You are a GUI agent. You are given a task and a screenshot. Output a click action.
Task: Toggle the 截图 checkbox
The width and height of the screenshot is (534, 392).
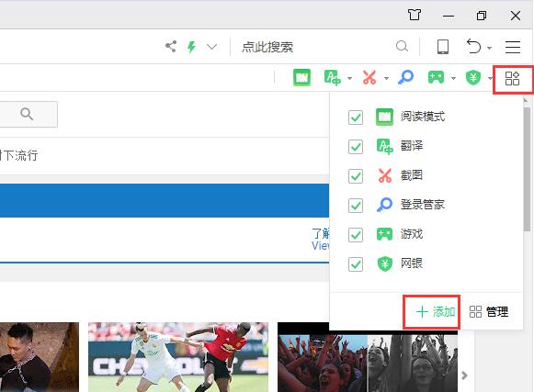(x=356, y=176)
